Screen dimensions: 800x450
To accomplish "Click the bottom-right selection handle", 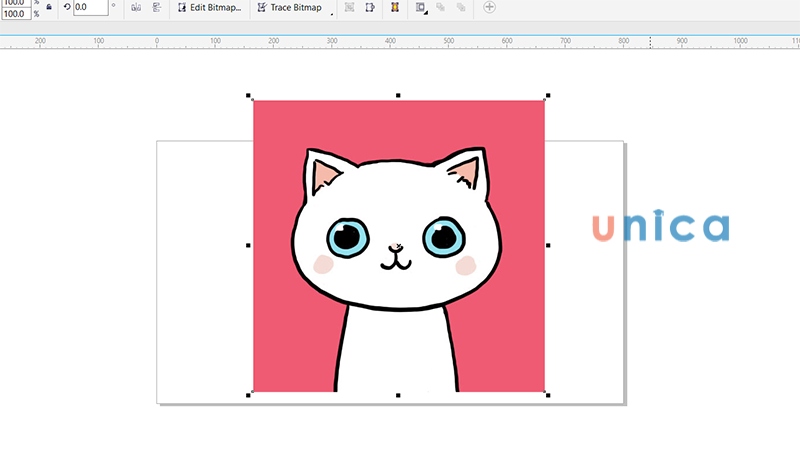I will (547, 395).
